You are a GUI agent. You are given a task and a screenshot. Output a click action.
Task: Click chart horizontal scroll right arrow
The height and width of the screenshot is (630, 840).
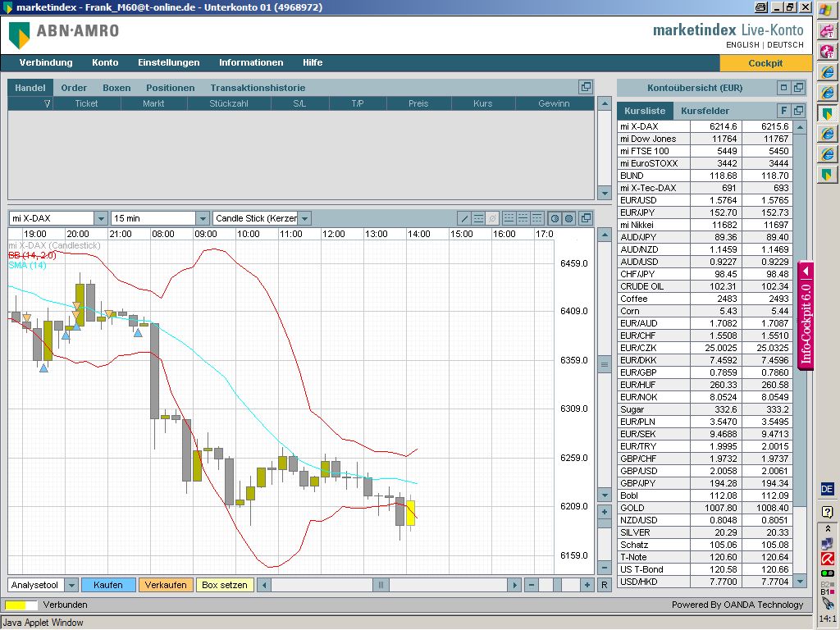514,585
